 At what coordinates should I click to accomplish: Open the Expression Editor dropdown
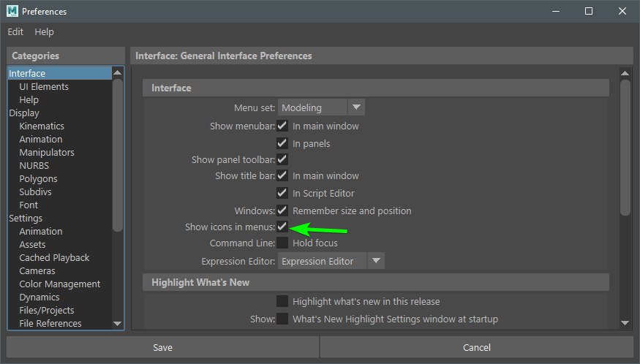(331, 261)
